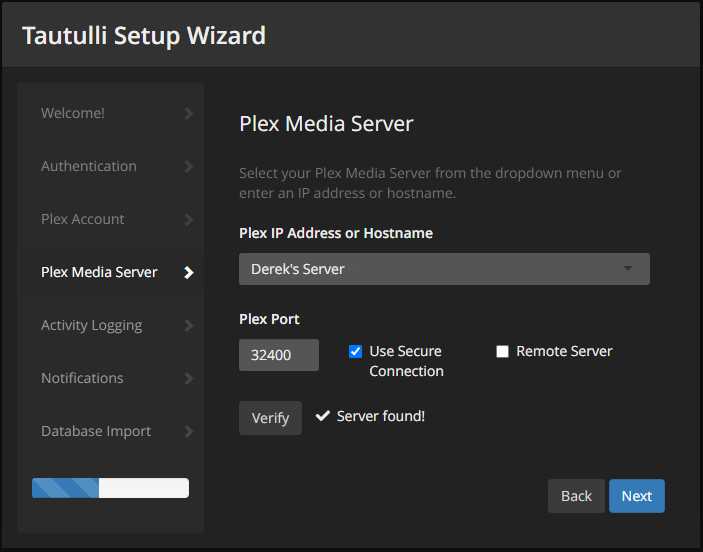The image size is (703, 552).
Task: Click chevron arrow beside Plex Account
Action: pos(189,219)
